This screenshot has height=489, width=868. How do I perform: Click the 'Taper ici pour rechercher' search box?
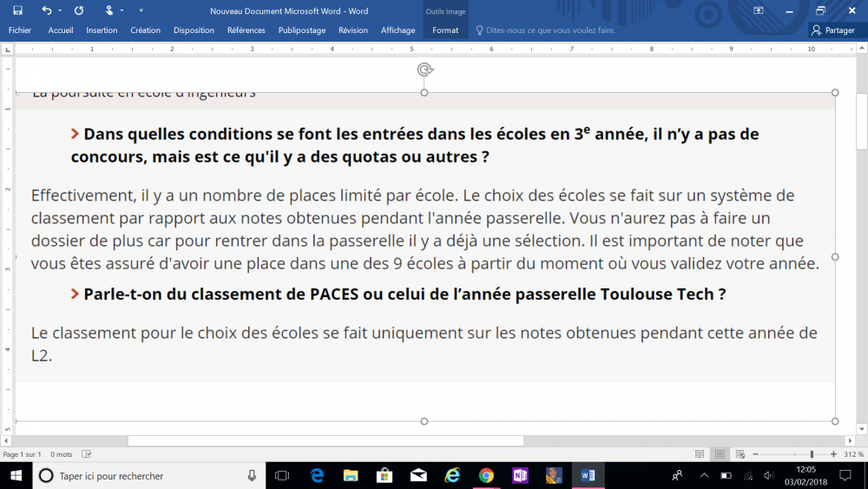[149, 476]
